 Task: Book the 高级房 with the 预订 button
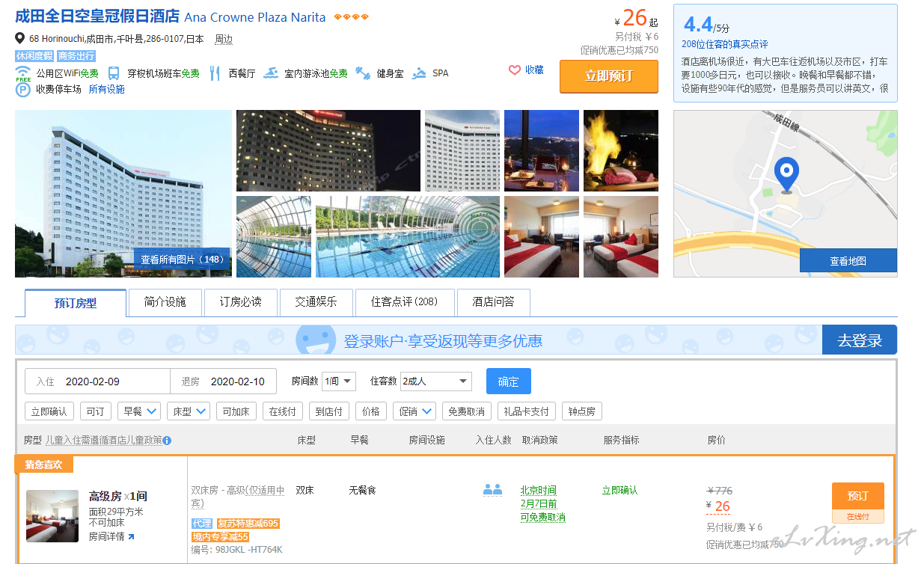[858, 497]
